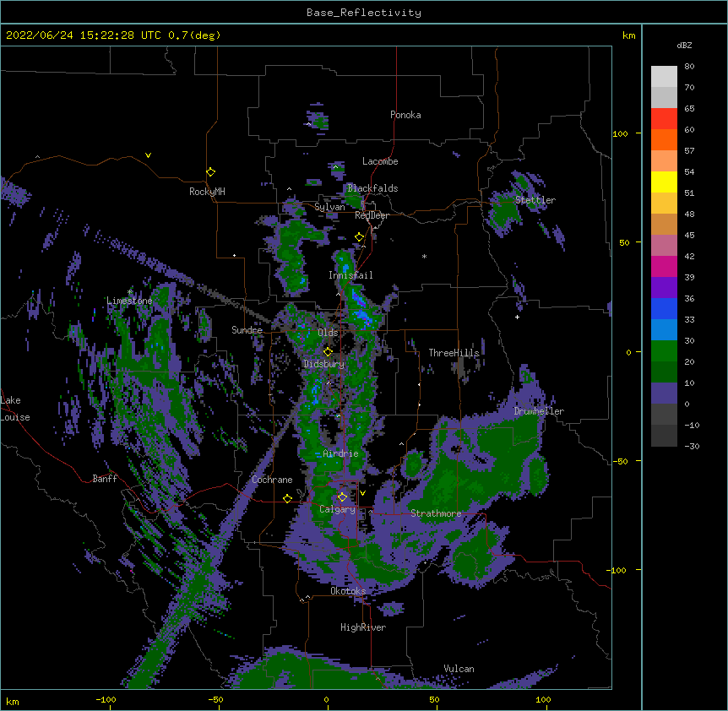The width and height of the screenshot is (728, 711).
Task: Click the yellow marker below RedDeer
Action: coord(360,237)
